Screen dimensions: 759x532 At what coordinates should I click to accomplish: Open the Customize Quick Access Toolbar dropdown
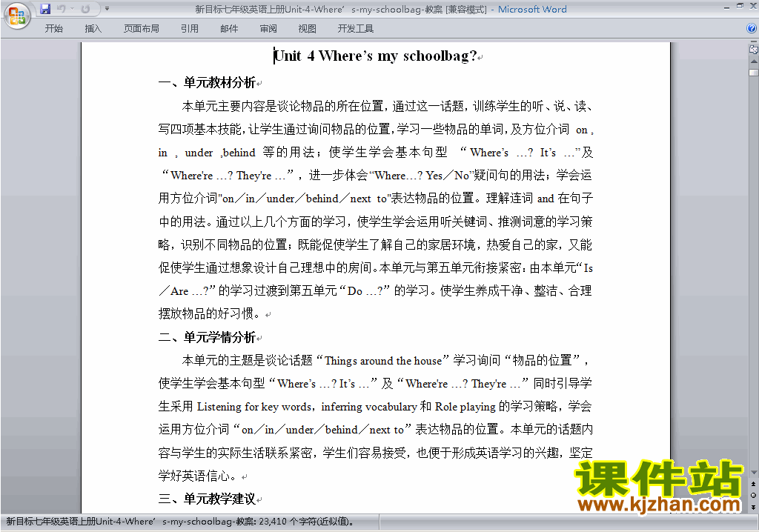pyautogui.click(x=107, y=9)
